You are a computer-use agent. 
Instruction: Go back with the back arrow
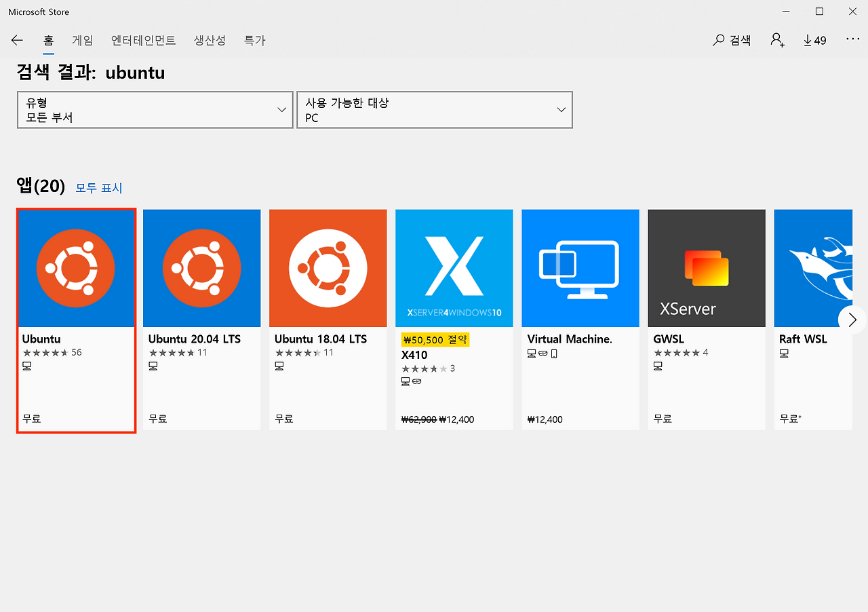point(18,41)
